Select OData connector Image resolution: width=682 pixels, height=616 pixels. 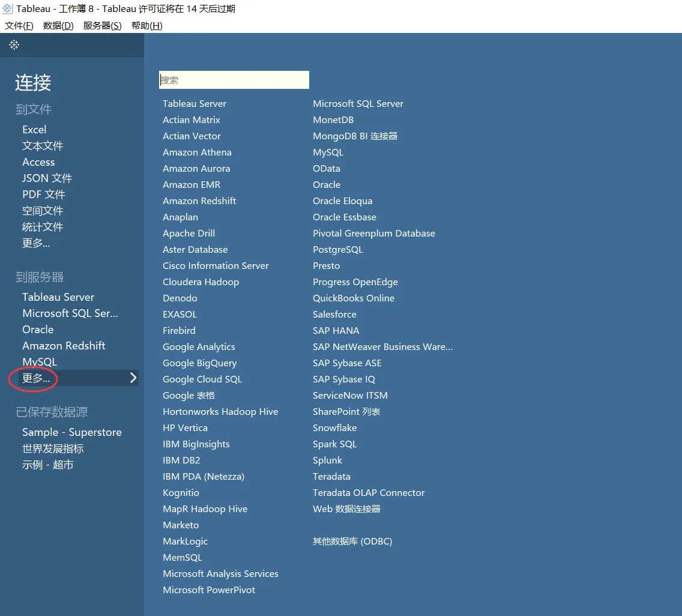click(x=327, y=168)
